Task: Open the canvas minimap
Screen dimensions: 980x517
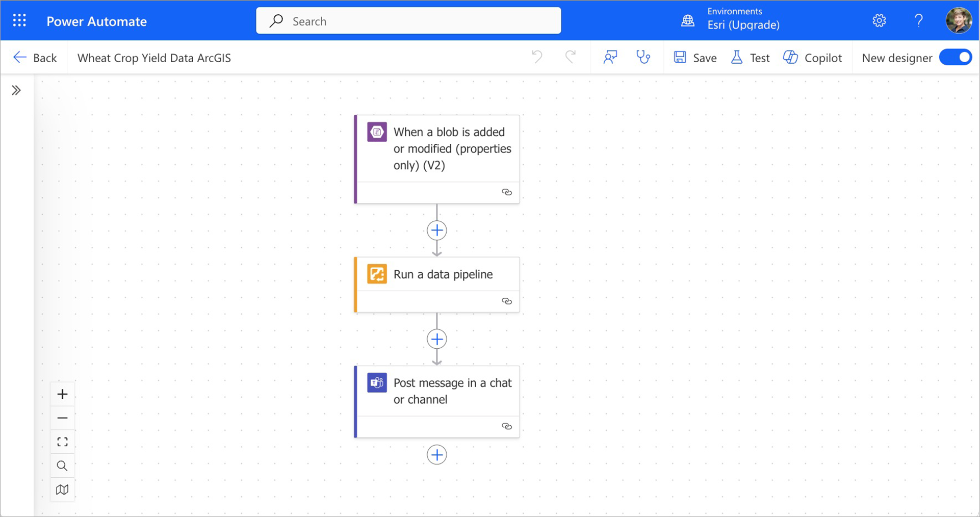Action: click(x=62, y=489)
